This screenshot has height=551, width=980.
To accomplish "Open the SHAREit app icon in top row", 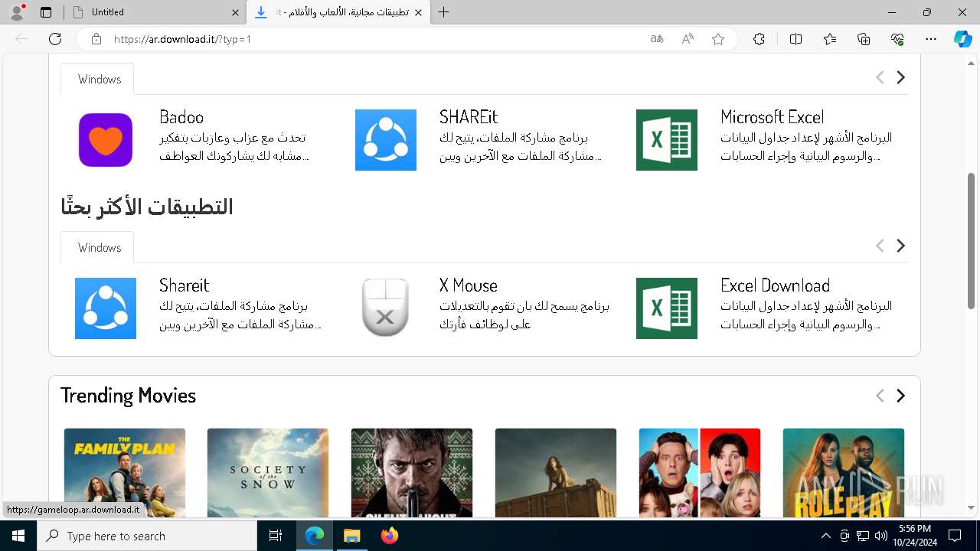I will point(386,140).
